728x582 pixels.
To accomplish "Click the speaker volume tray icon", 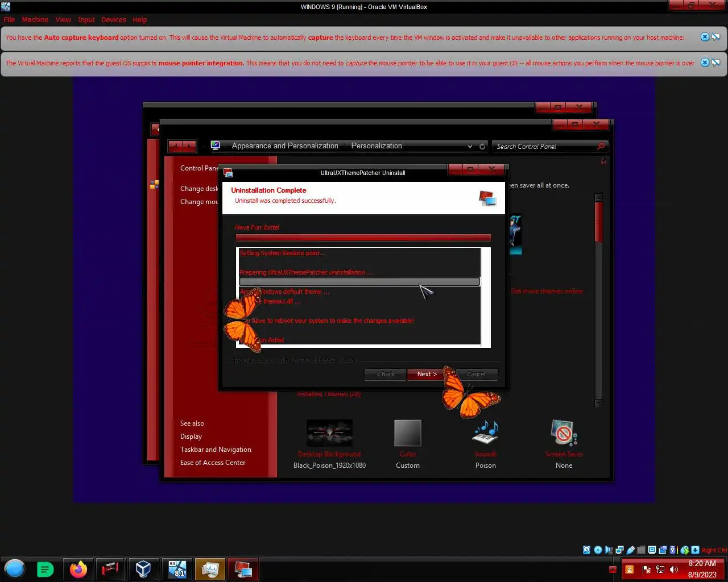I will click(x=674, y=569).
